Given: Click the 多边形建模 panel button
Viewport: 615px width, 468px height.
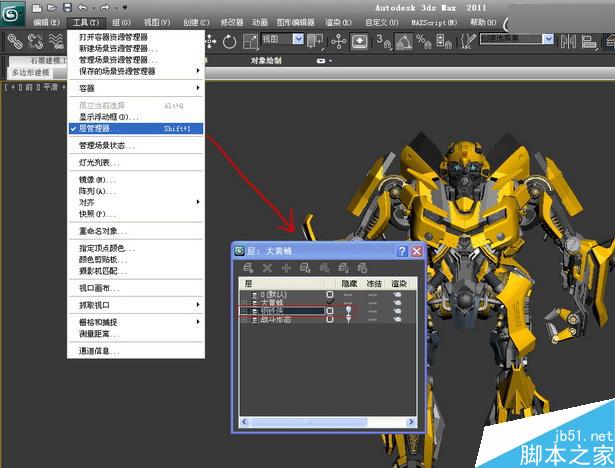Looking at the screenshot, I should pos(30,73).
